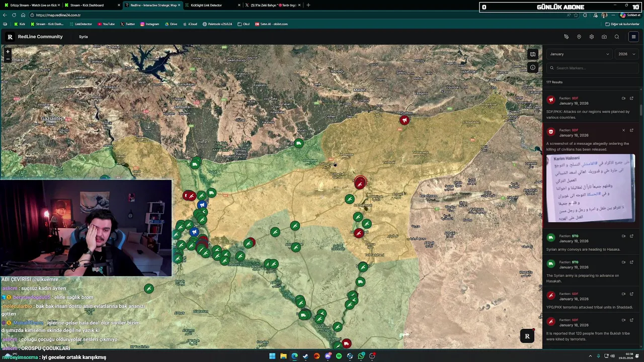Click RedLine Community title link

[40, 37]
